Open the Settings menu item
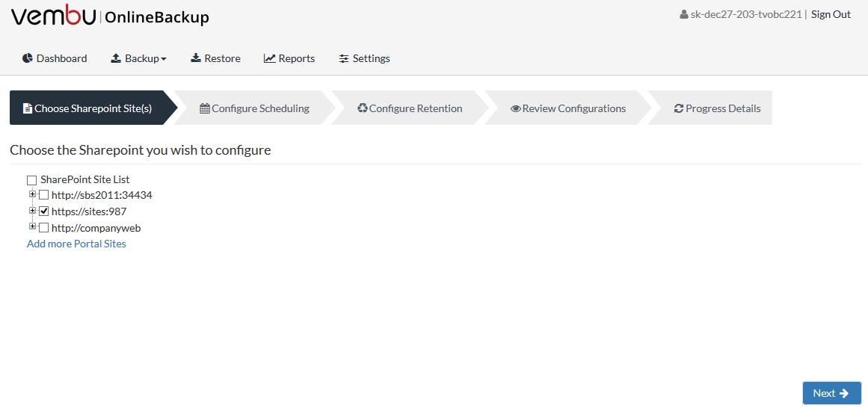 pos(364,58)
